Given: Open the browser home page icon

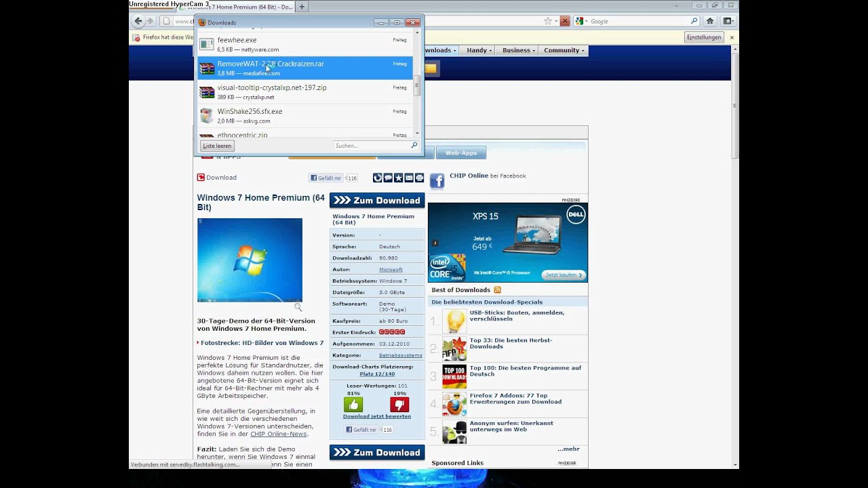Looking at the screenshot, I should [x=710, y=21].
